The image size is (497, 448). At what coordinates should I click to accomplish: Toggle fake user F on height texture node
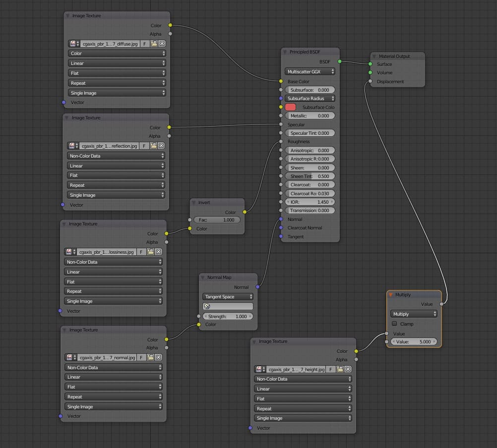(x=329, y=369)
